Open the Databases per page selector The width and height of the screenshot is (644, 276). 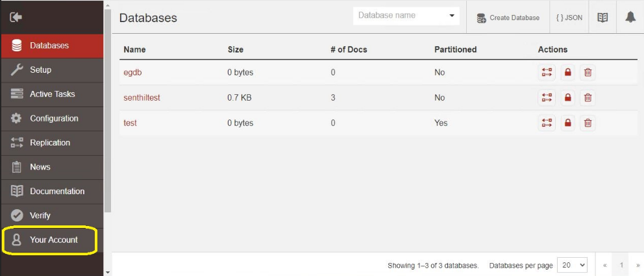(572, 266)
